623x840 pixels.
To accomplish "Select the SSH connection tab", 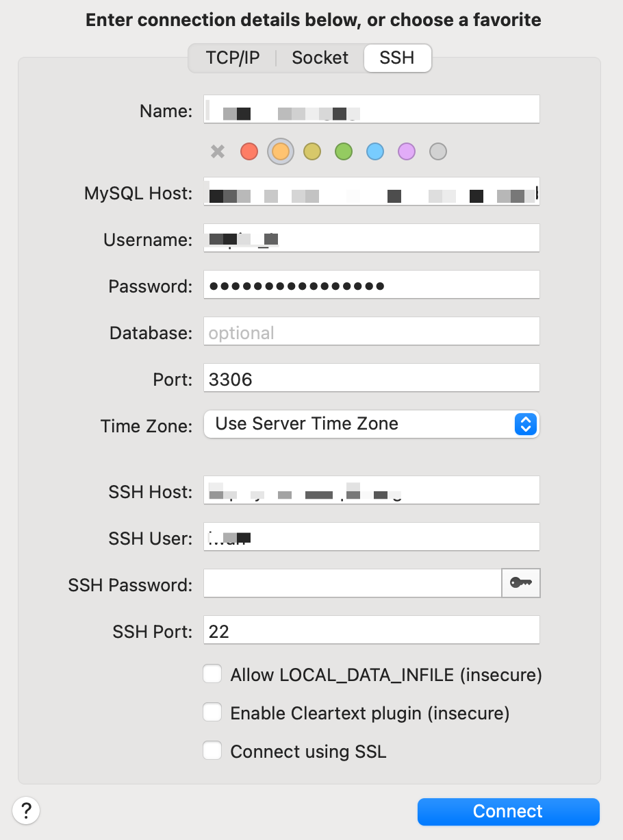I will (397, 58).
